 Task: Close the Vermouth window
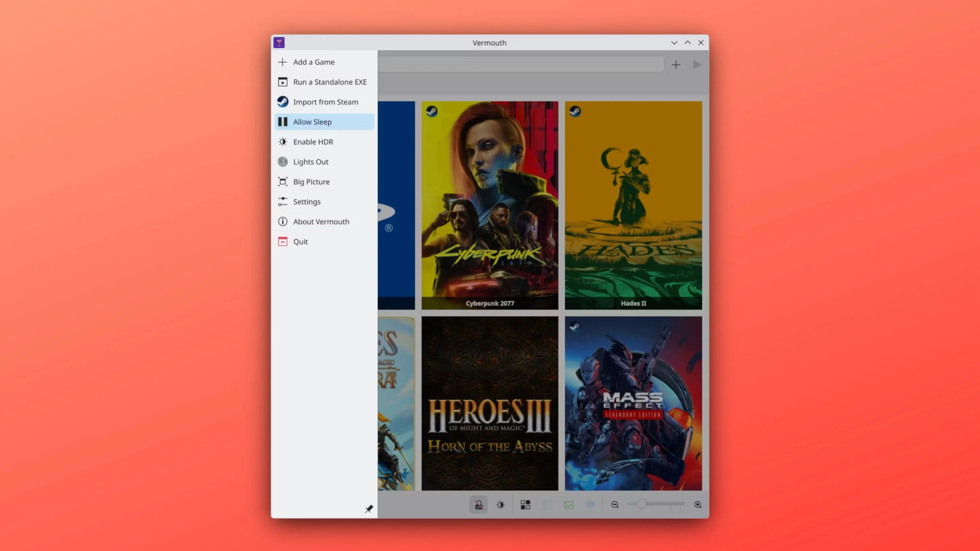click(701, 43)
